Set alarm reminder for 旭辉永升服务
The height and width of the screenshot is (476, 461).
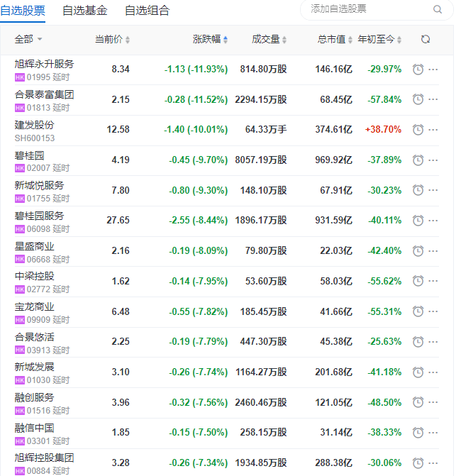pos(418,70)
